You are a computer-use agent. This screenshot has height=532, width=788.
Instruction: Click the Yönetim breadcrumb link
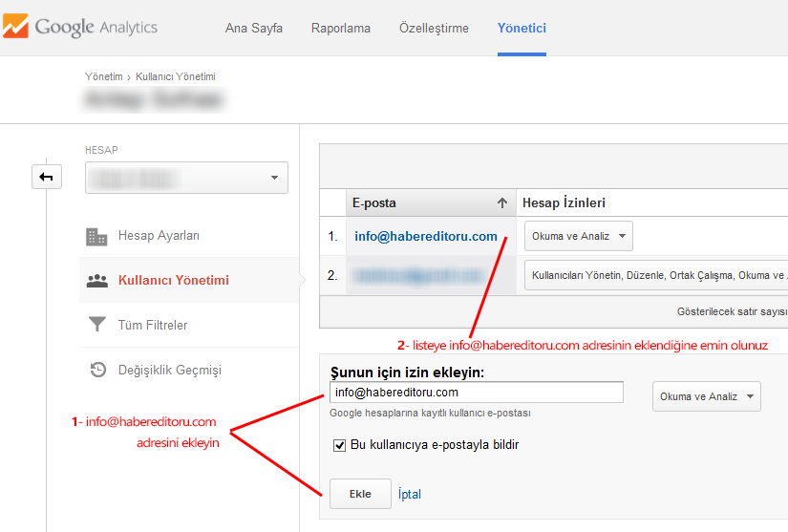[103, 76]
